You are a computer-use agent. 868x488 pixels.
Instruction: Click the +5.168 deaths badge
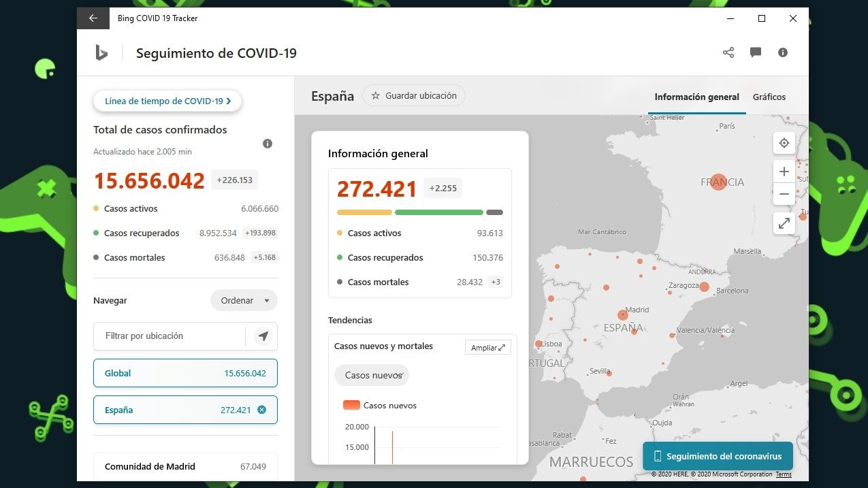pyautogui.click(x=264, y=258)
